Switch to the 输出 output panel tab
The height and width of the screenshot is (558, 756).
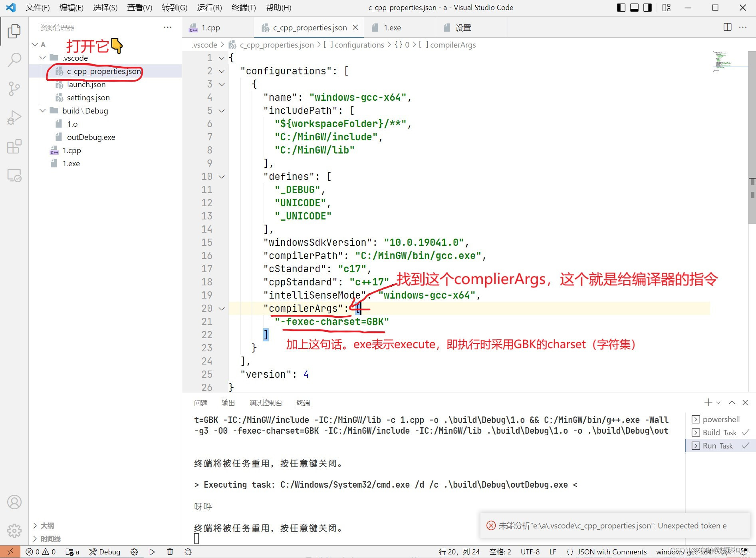[x=228, y=403]
